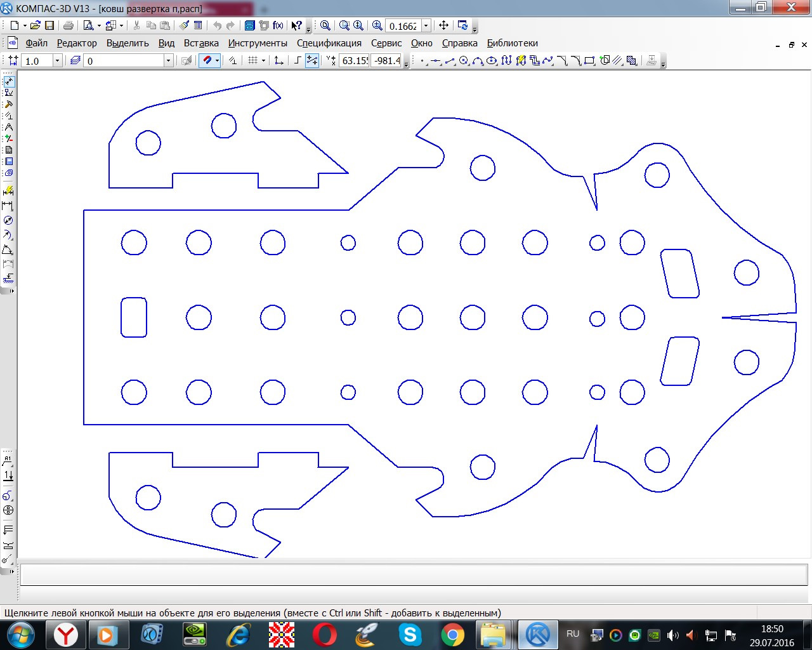Open the layer number 0 dropdown
Image resolution: width=812 pixels, height=650 pixels.
point(168,61)
